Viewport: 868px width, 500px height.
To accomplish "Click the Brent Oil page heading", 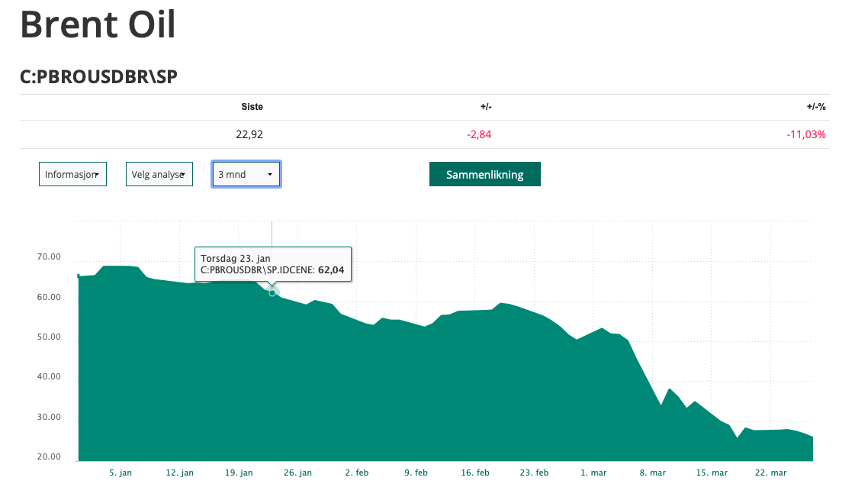I will (98, 24).
